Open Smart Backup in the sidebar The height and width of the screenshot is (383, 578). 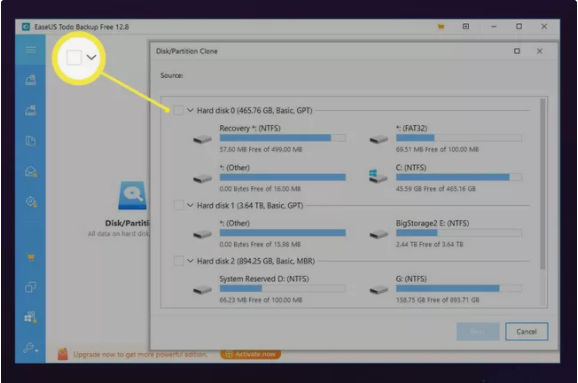click(31, 202)
